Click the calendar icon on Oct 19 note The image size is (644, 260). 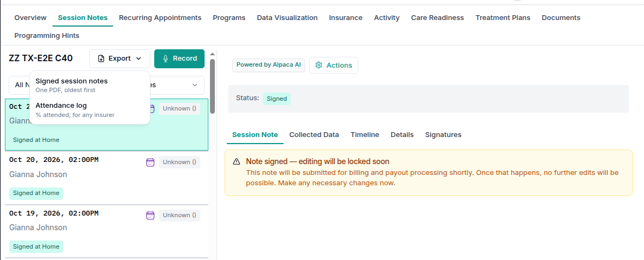[150, 215]
